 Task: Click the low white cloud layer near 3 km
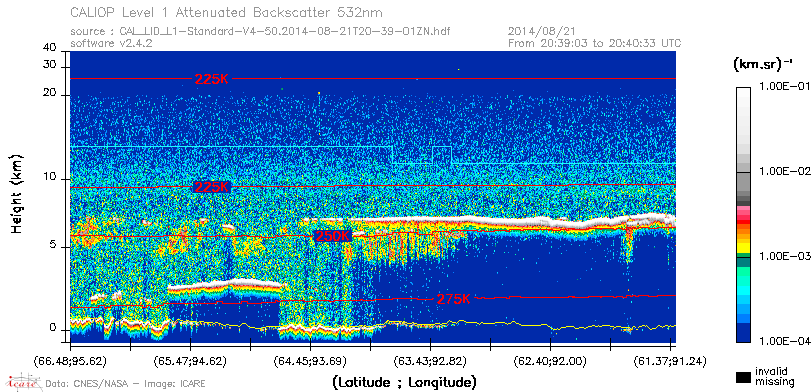tap(225, 284)
